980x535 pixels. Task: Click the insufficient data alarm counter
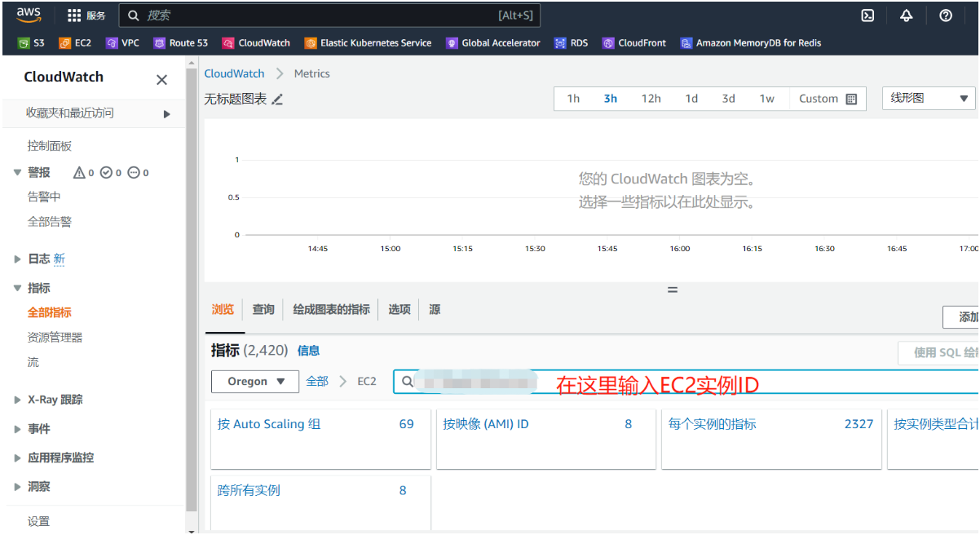(x=138, y=173)
